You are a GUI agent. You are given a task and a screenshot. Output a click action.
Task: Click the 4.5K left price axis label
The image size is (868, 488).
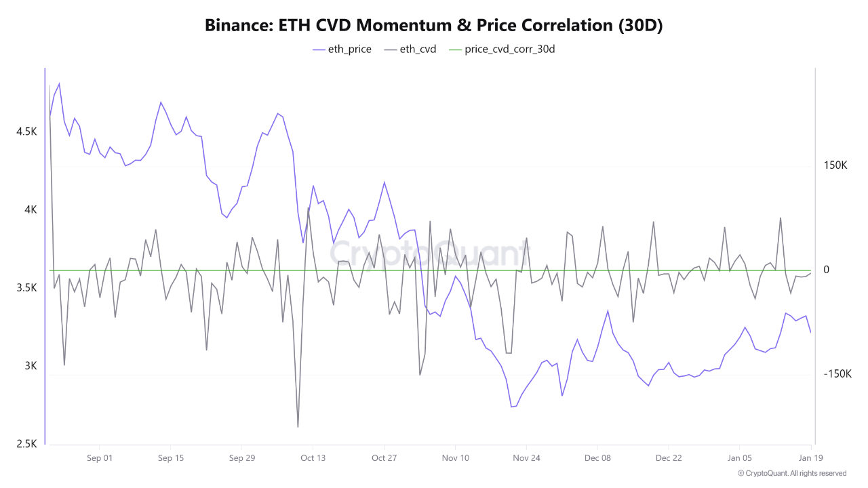pyautogui.click(x=26, y=131)
